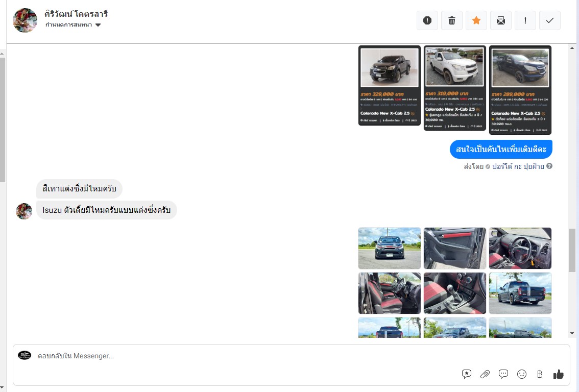Click the Baht payment icon
The width and height of the screenshot is (579, 392).
540,374
